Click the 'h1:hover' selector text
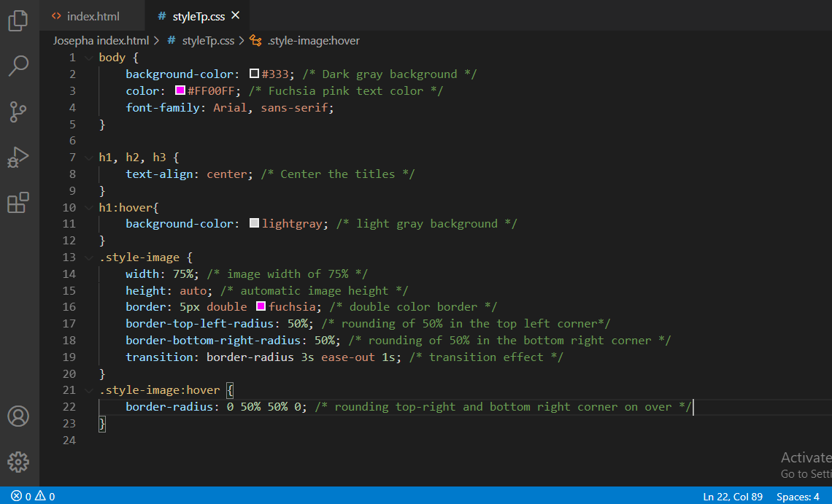Screen dimensions: 832x504 coord(126,207)
